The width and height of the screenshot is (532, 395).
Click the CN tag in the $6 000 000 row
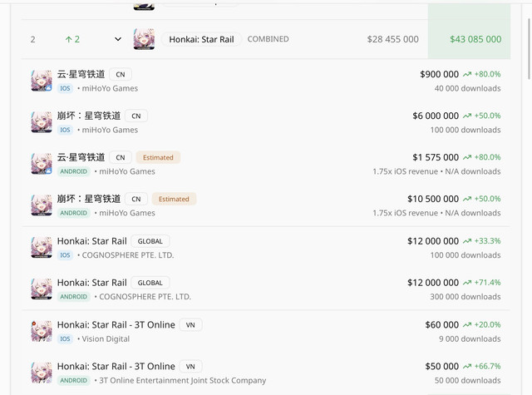(x=136, y=116)
